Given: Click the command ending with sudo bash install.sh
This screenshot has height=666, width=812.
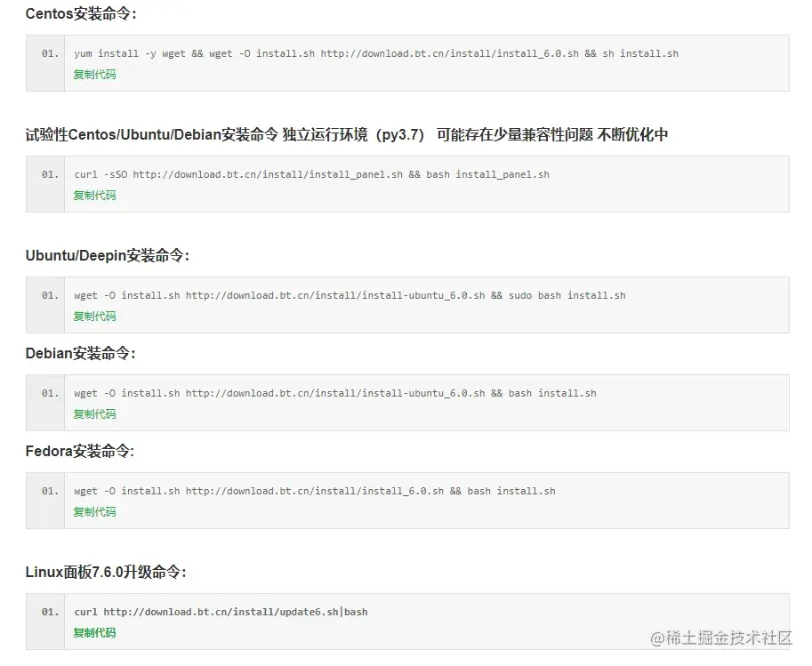Looking at the screenshot, I should [350, 295].
